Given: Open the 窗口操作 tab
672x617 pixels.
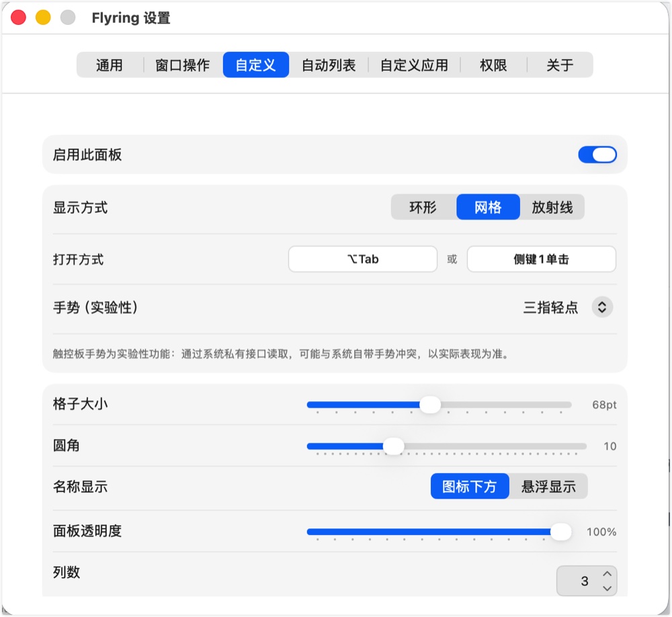Looking at the screenshot, I should click(x=183, y=65).
